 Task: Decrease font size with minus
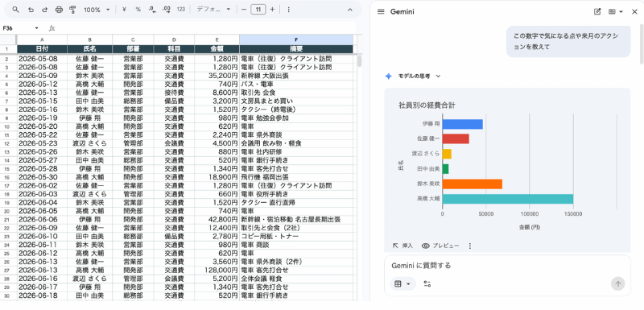[x=244, y=10]
